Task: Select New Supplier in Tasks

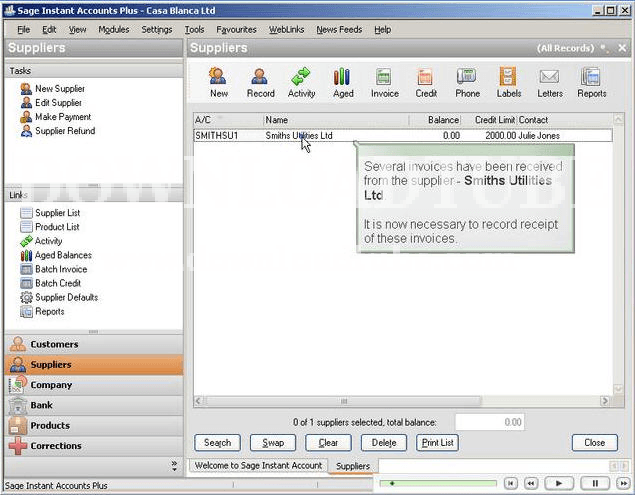Action: coord(53,88)
